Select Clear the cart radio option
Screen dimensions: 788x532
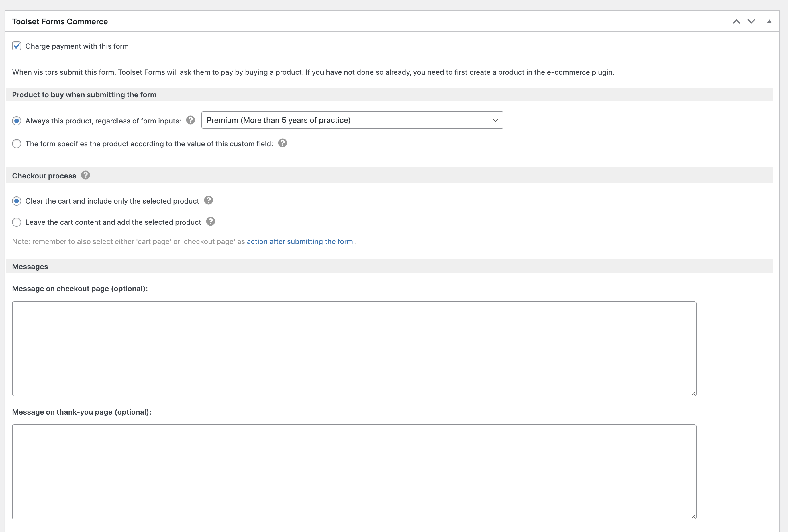pos(17,201)
